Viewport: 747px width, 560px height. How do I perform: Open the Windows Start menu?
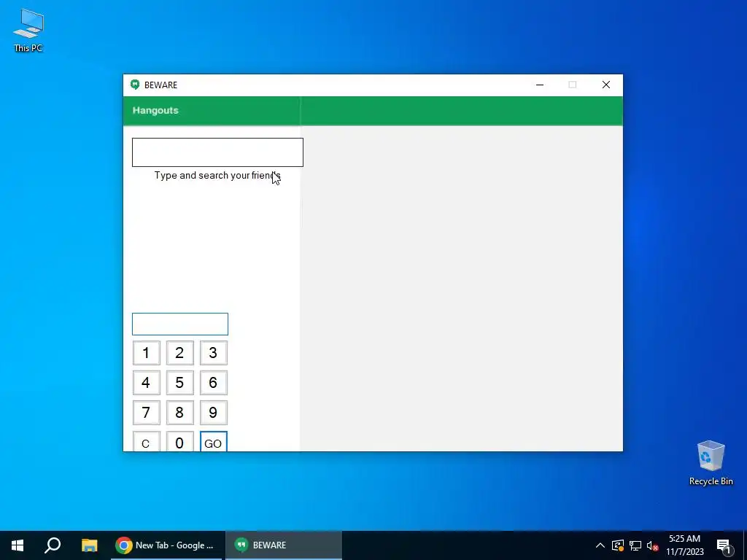[18, 545]
